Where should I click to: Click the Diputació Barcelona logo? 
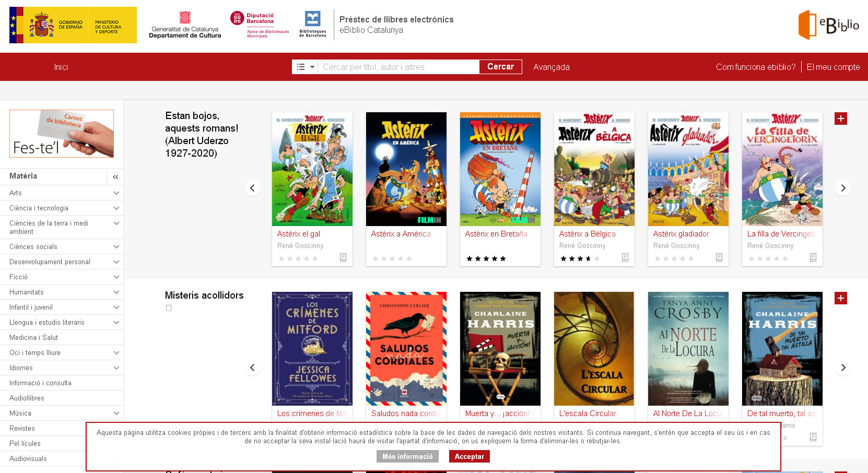coord(260,25)
